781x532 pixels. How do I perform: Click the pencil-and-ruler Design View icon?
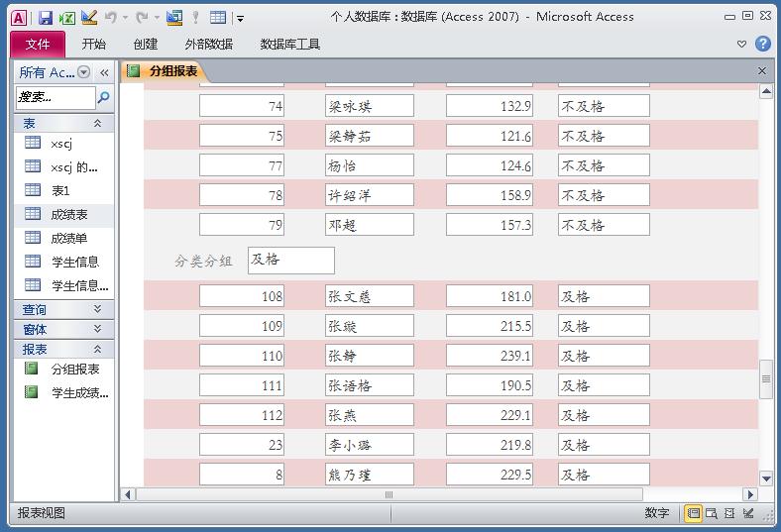(x=89, y=18)
